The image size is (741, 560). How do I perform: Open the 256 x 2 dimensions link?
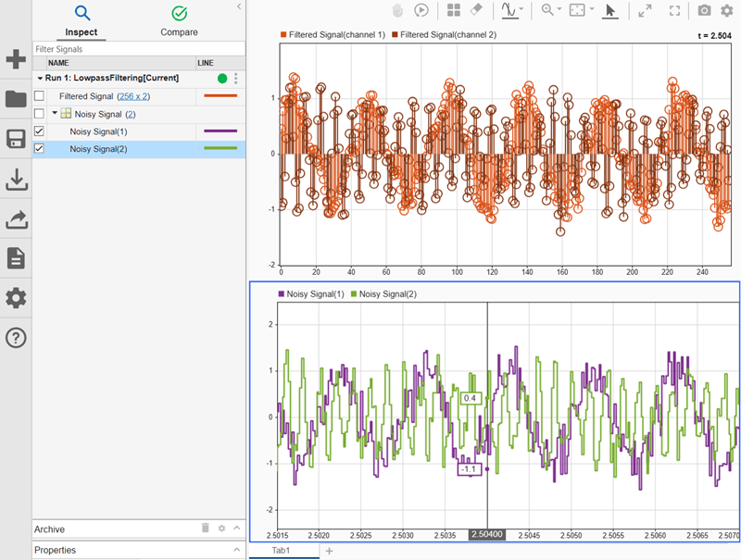133,96
